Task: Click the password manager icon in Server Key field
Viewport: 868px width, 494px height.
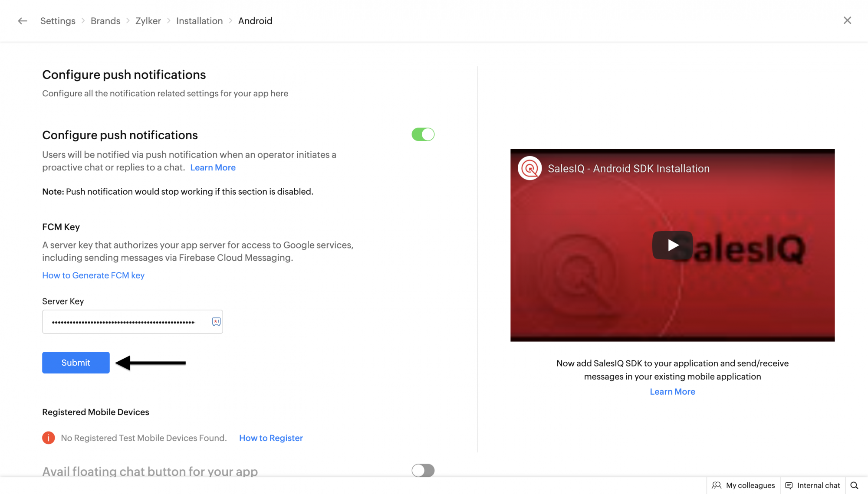Action: (216, 322)
